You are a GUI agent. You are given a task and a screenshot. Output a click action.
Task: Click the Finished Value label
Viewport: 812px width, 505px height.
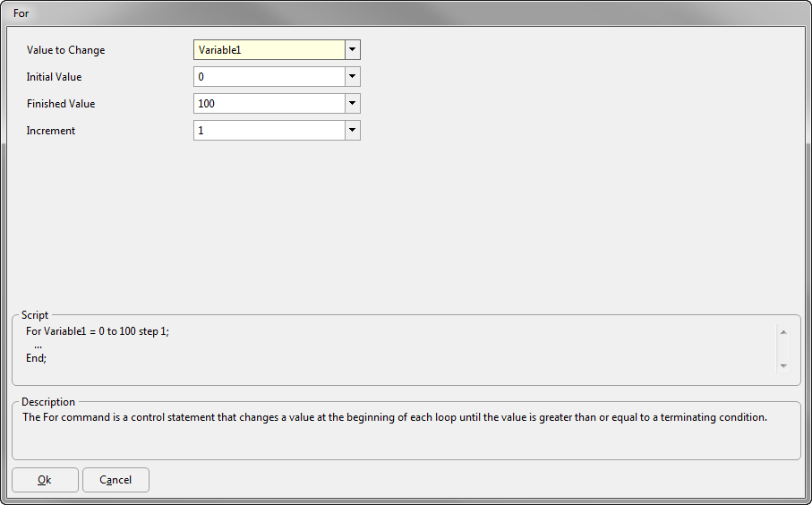click(x=61, y=104)
